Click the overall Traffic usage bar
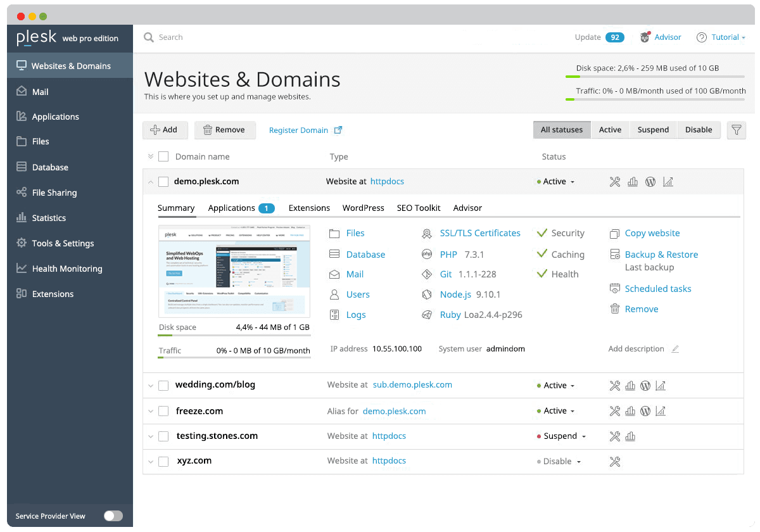 pyautogui.click(x=655, y=99)
